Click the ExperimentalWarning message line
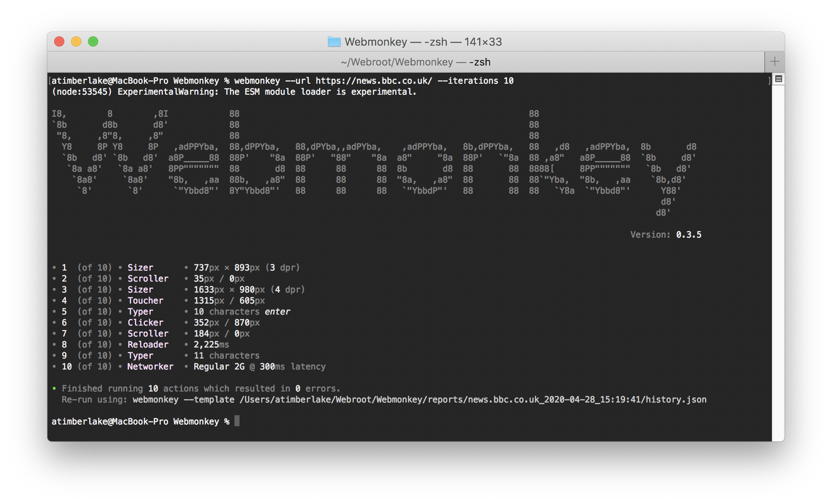The height and width of the screenshot is (504, 832). [234, 92]
